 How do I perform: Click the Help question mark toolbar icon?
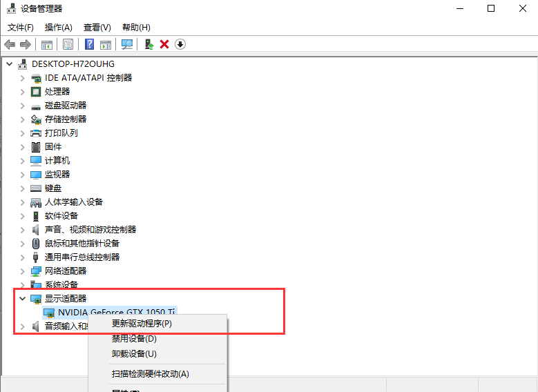click(x=89, y=44)
